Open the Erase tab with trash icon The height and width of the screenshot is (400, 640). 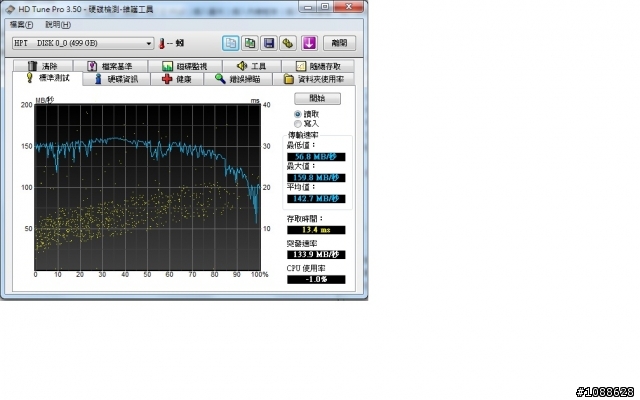click(43, 66)
